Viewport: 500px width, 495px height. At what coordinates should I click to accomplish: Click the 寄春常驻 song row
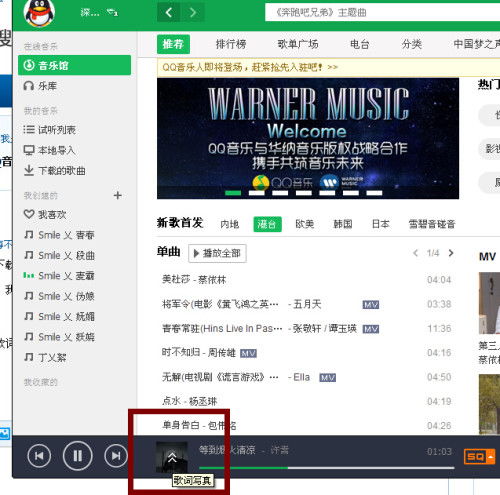(x=307, y=329)
